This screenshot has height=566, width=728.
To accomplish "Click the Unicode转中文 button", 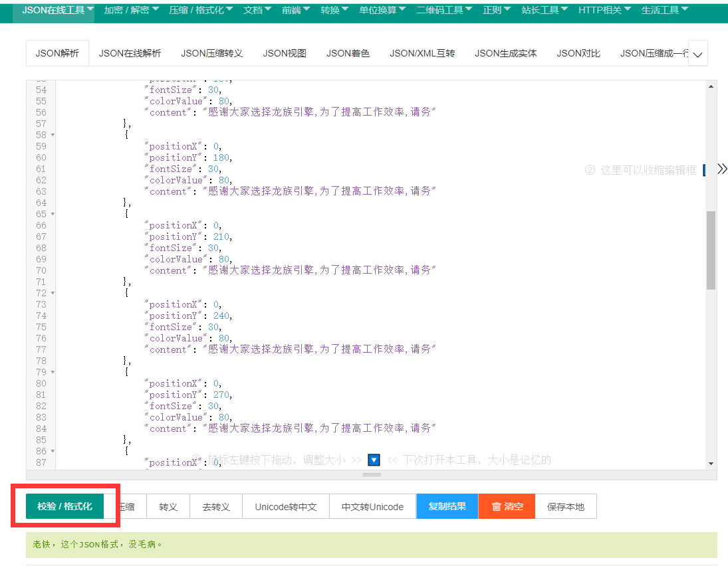I will coord(286,507).
